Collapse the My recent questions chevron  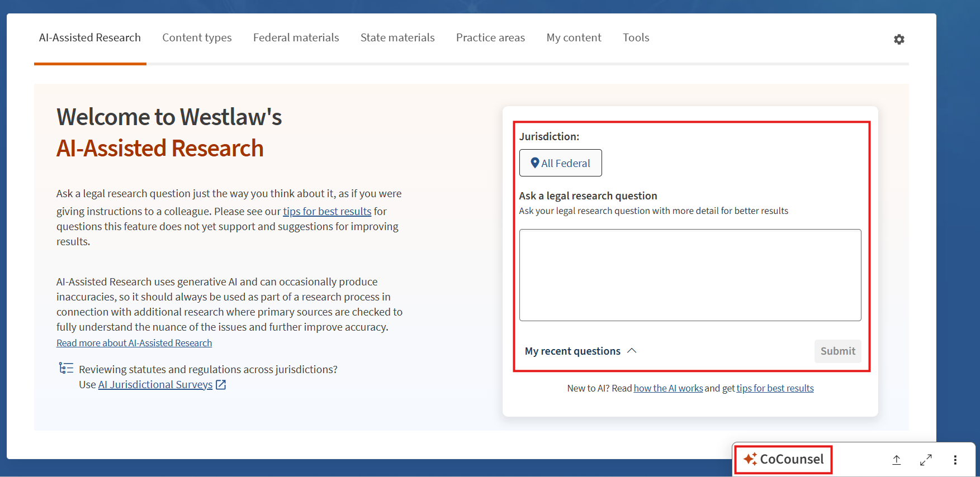tap(632, 351)
